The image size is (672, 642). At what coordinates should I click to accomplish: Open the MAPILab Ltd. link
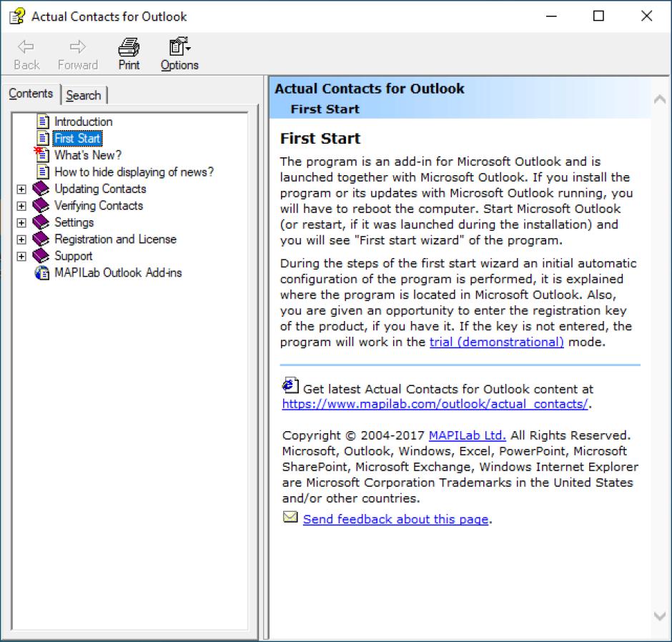tap(467, 435)
